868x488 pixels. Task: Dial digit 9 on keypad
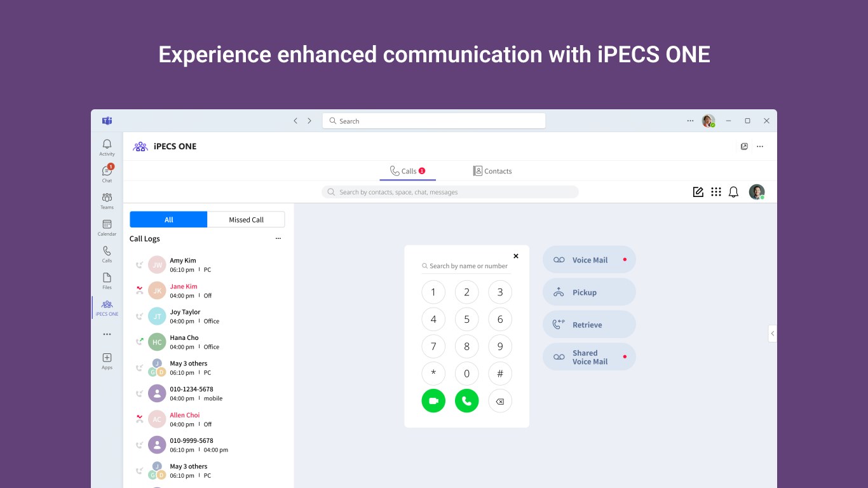(x=500, y=346)
